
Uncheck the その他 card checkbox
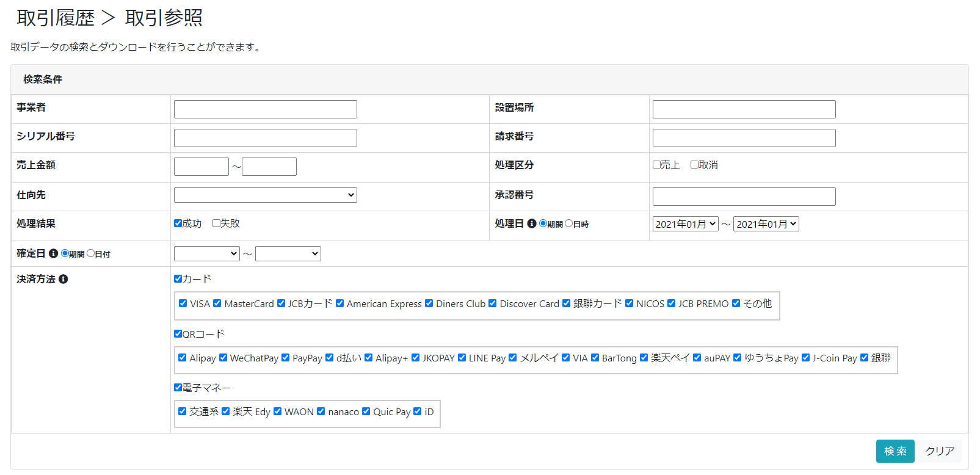736,303
